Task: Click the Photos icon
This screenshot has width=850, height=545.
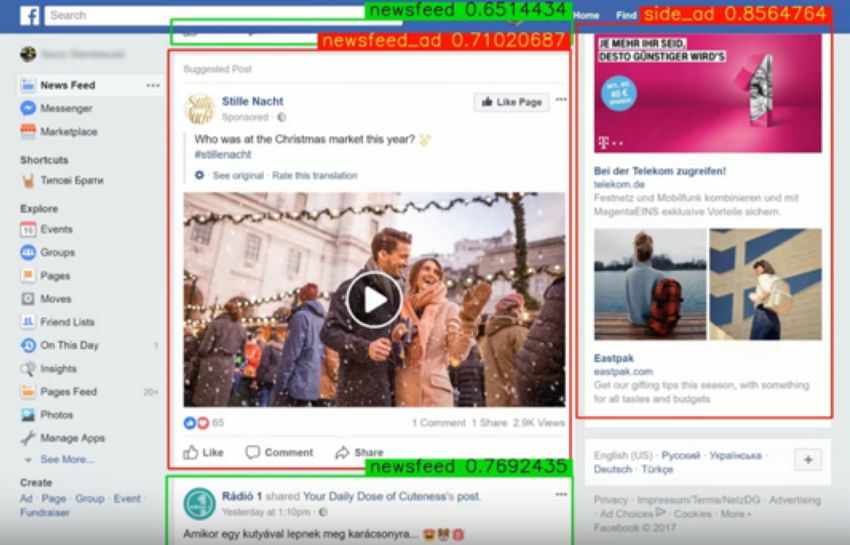Action: tap(28, 415)
